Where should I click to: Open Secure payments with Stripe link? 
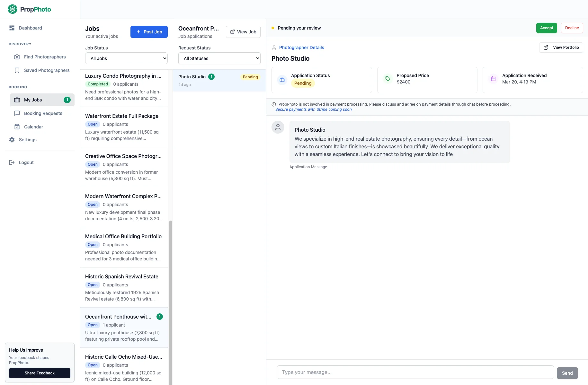(313, 109)
